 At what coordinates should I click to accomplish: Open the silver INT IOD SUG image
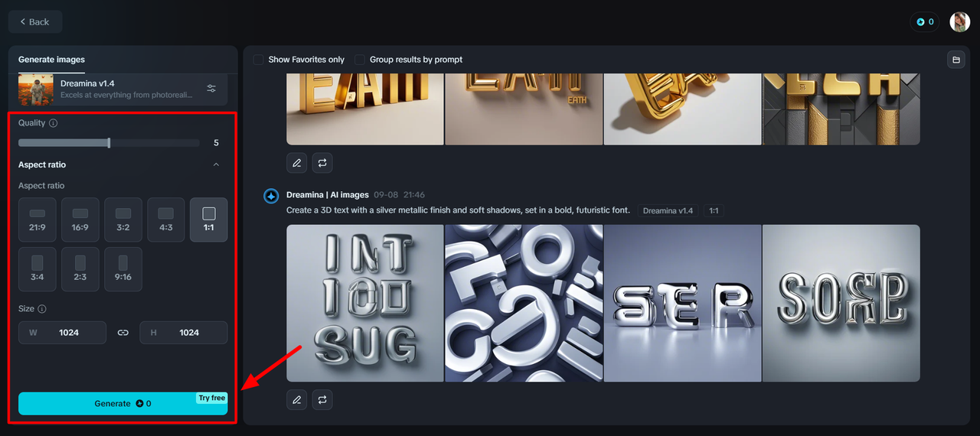coord(365,303)
